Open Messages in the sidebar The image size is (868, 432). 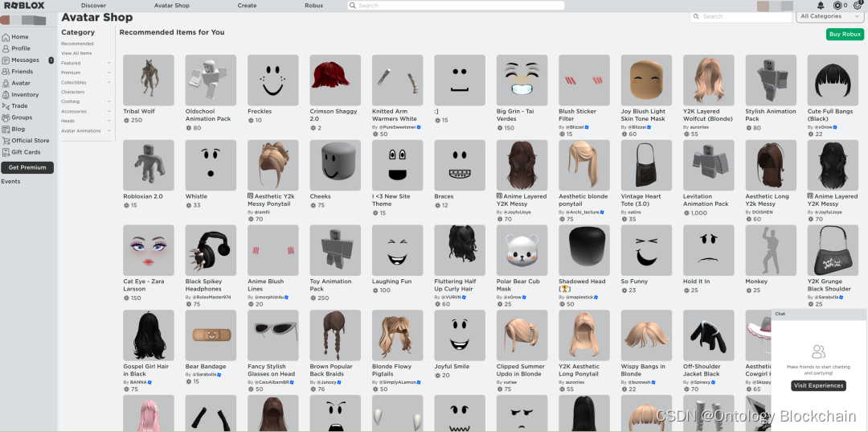click(x=21, y=60)
